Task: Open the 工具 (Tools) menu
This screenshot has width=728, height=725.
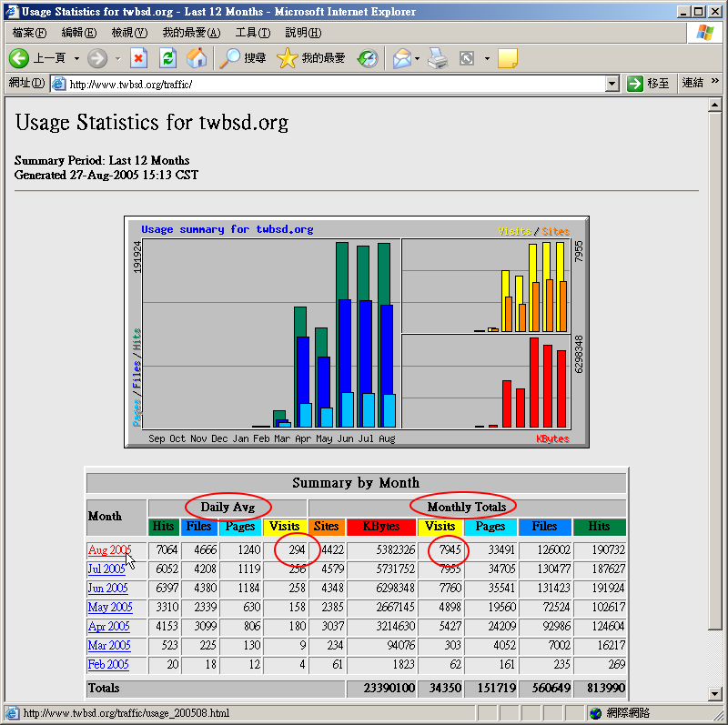Action: tap(252, 33)
